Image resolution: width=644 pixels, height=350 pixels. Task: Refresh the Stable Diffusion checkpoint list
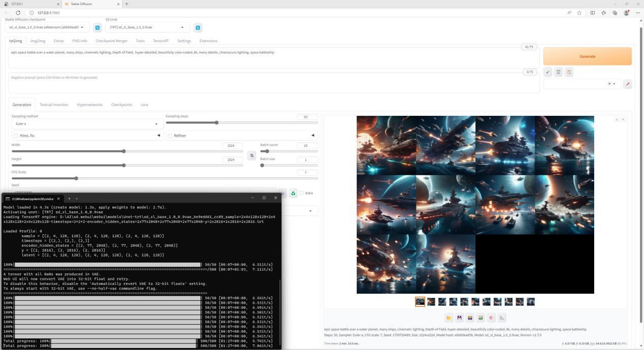(98, 27)
